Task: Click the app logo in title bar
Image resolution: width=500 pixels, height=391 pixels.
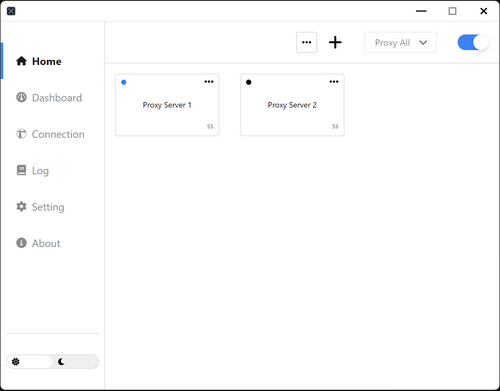Action: [11, 11]
